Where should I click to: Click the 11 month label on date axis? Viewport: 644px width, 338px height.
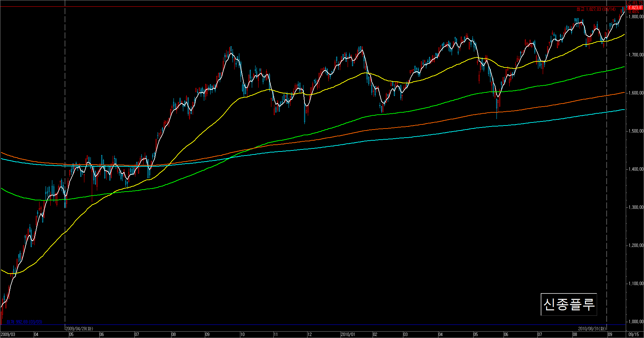[276, 335]
